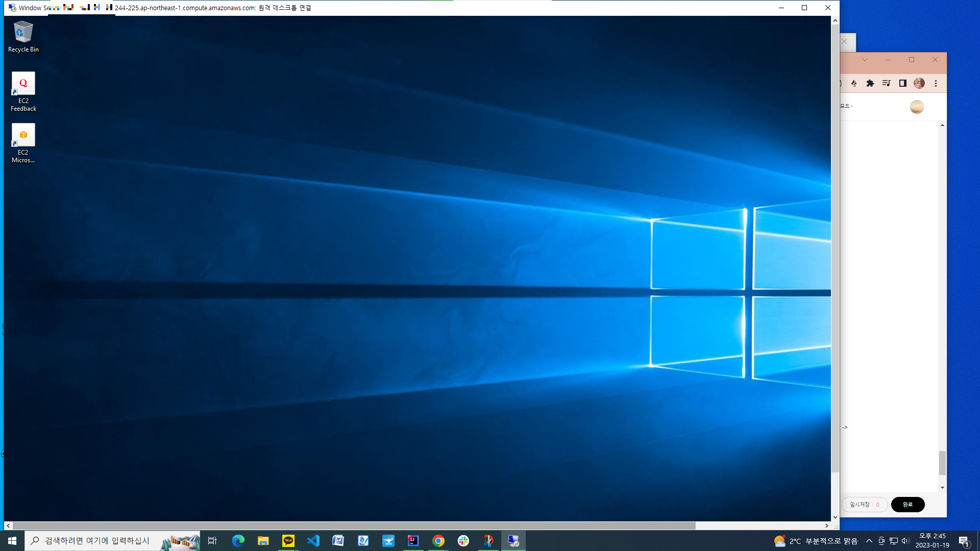Screen dimensions: 980x551
Task: Toggle Chrome side panel icon
Action: click(903, 83)
